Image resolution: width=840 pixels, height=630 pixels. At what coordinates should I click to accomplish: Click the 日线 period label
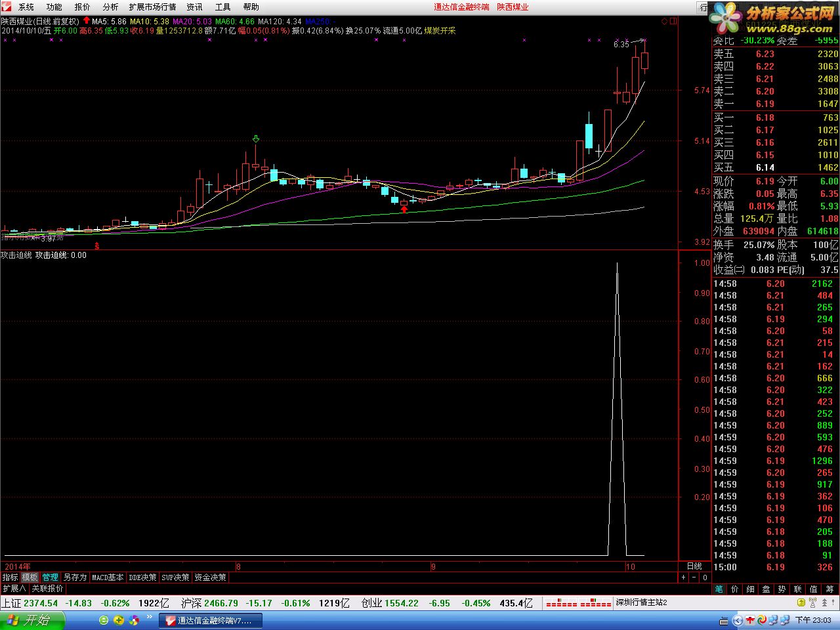tap(694, 566)
